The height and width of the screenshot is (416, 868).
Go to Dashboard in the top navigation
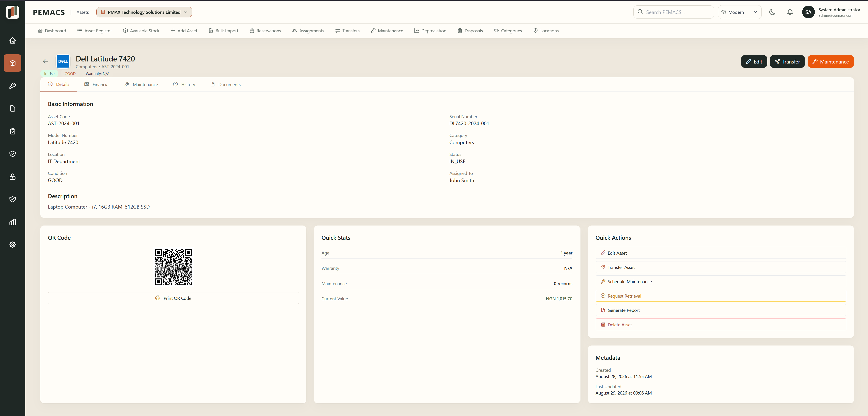pos(52,31)
